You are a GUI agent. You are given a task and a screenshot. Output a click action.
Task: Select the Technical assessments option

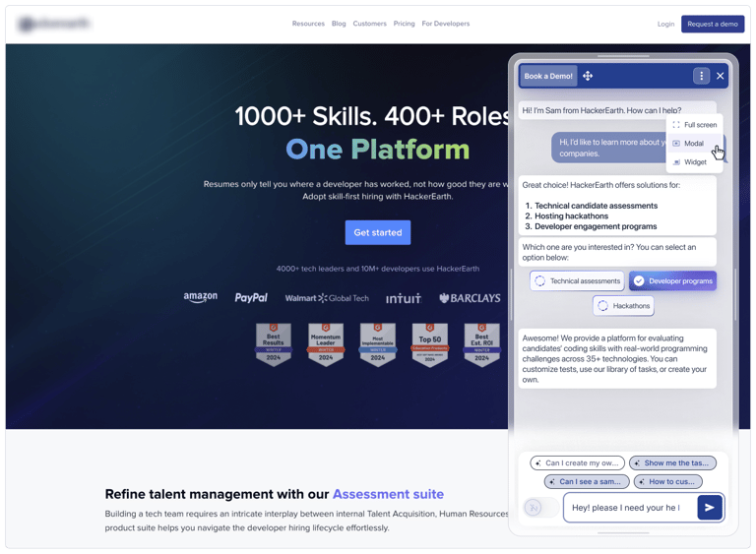point(577,280)
